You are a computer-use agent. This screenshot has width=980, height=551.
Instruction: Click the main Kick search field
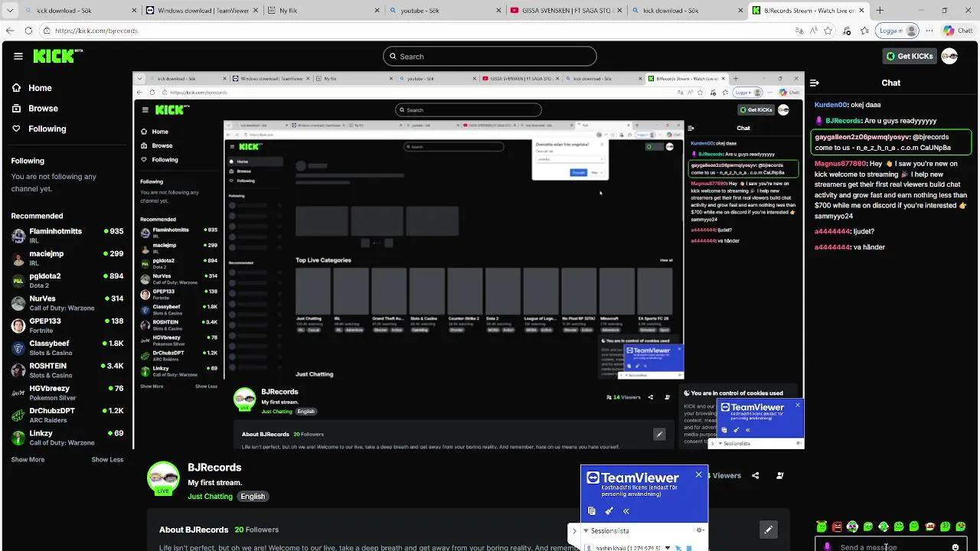[490, 56]
